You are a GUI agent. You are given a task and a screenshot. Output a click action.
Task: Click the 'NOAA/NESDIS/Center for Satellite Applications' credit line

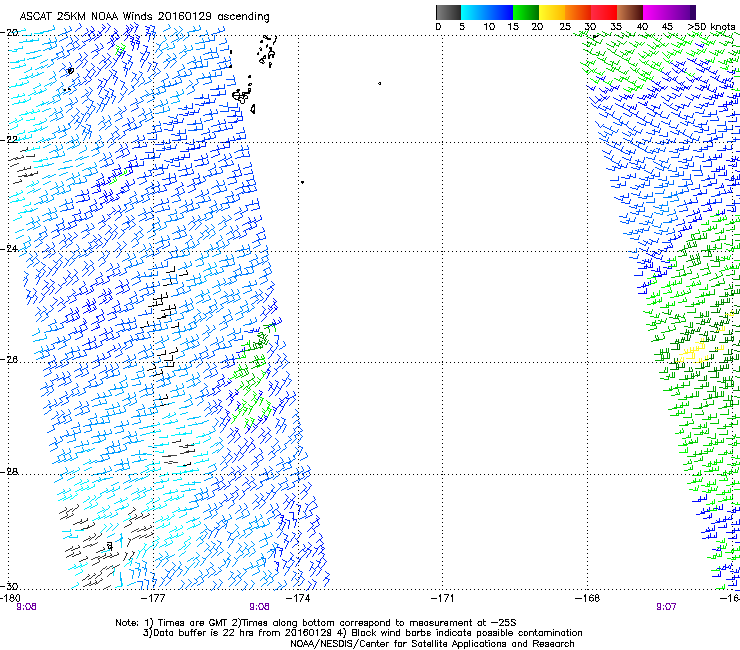point(432,644)
